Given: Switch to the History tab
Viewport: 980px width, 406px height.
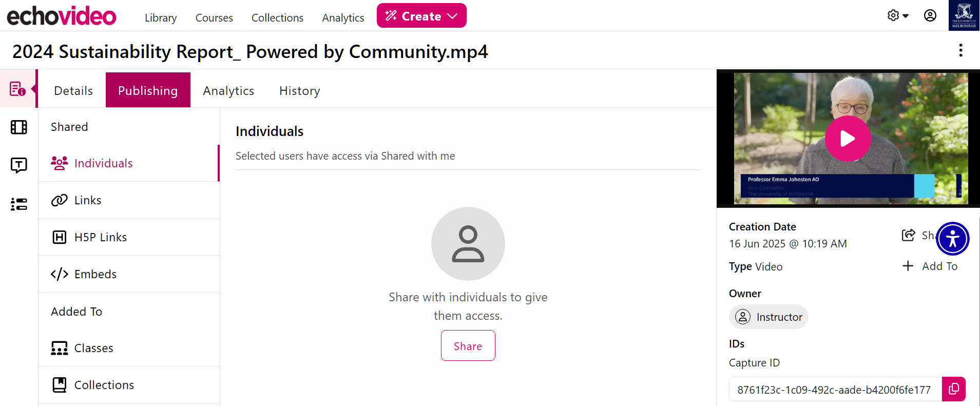Looking at the screenshot, I should click(300, 90).
